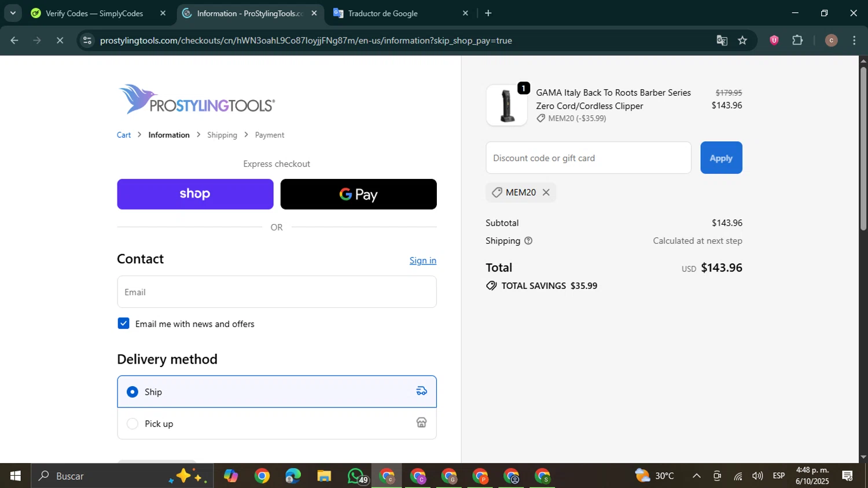Click the GAMA clipper product thumbnail
Image resolution: width=868 pixels, height=488 pixels.
(506, 105)
